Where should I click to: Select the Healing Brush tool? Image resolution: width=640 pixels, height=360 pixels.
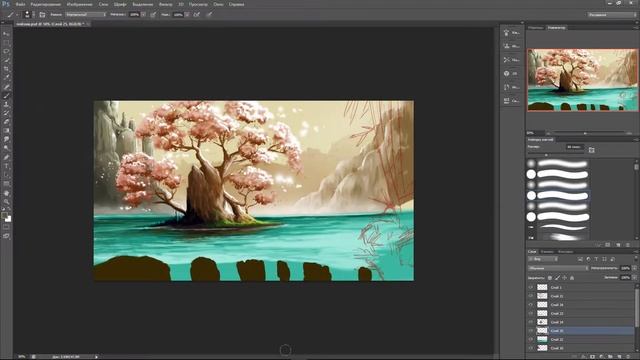6,87
